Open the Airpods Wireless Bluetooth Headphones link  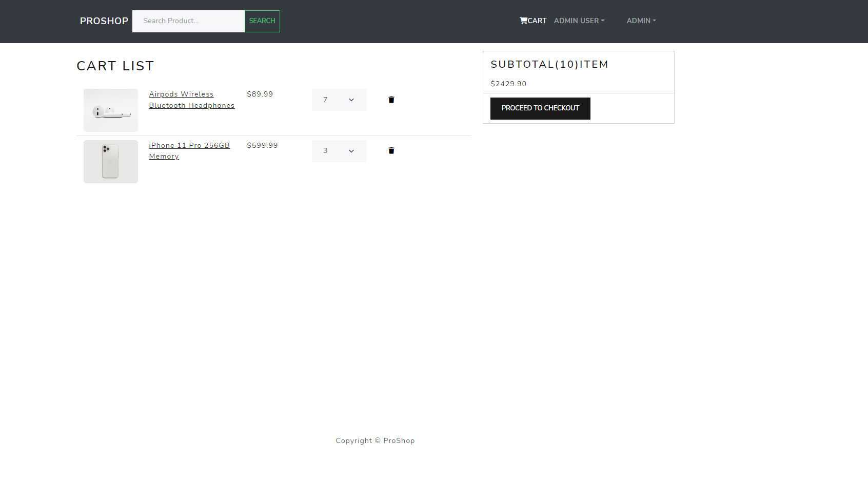tap(191, 100)
